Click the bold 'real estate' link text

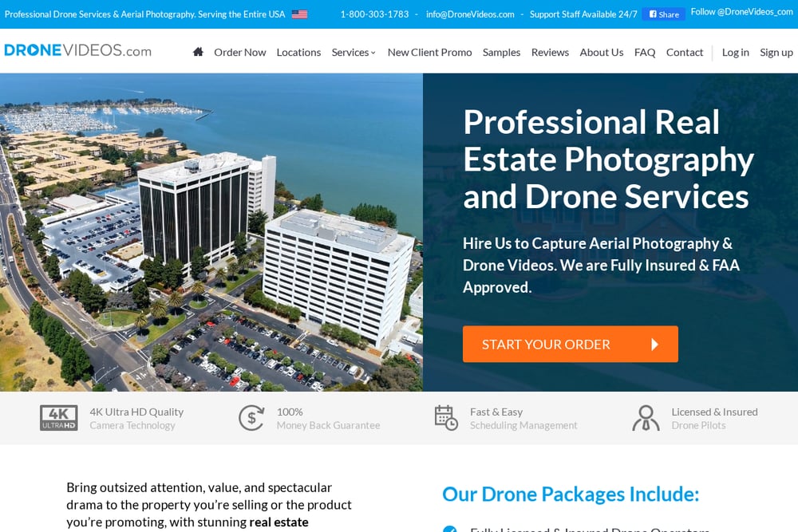[x=279, y=522]
